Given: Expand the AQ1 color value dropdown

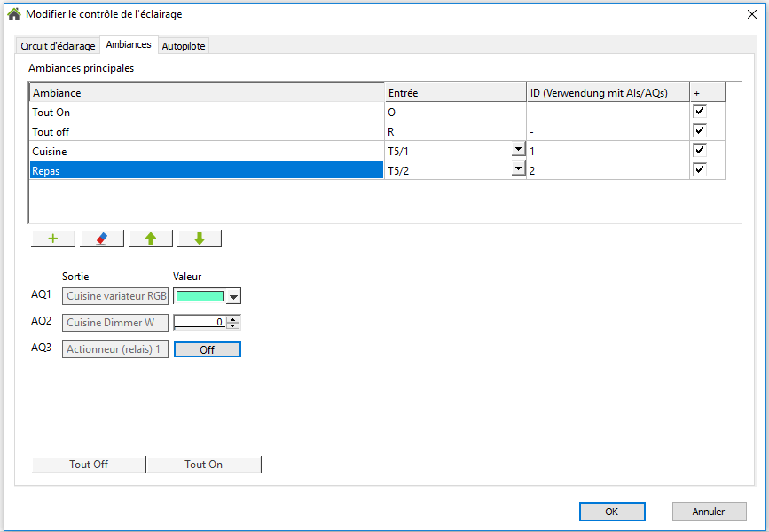Looking at the screenshot, I should tap(233, 297).
